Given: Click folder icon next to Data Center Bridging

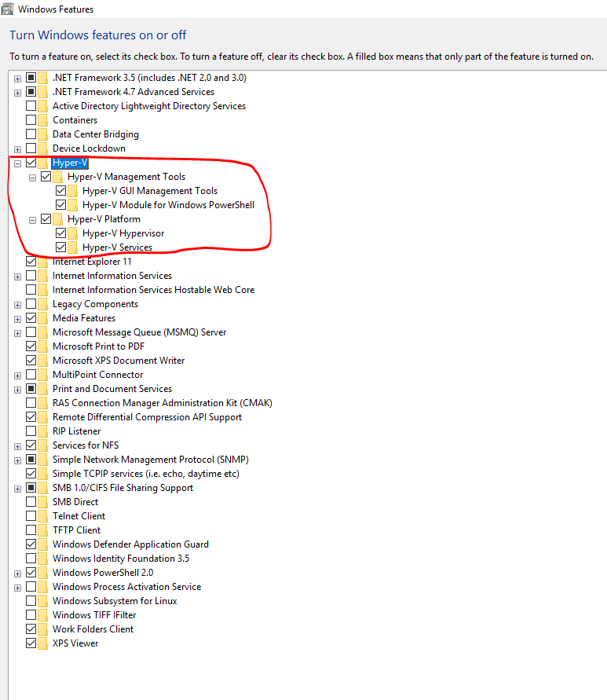Looking at the screenshot, I should tap(43, 134).
